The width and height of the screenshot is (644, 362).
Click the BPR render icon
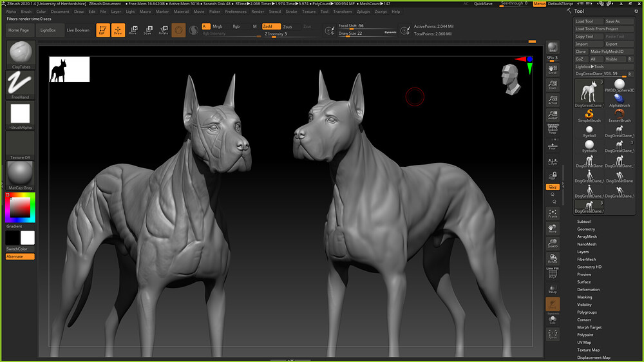[x=553, y=48]
